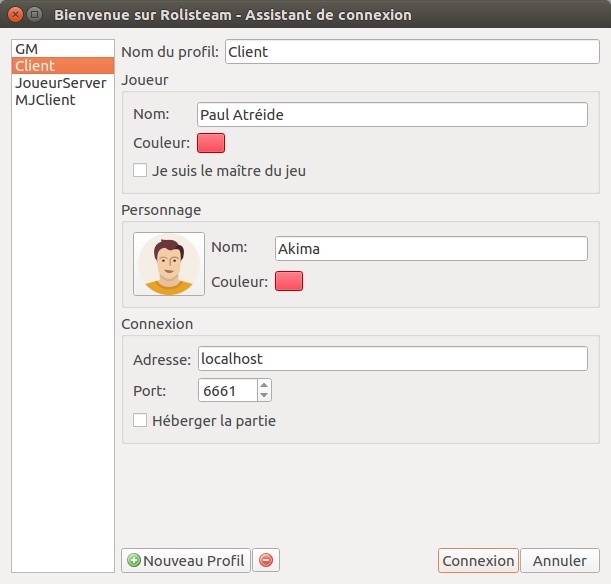Click the Adresse field containing localhost
The image size is (611, 584).
[391, 358]
